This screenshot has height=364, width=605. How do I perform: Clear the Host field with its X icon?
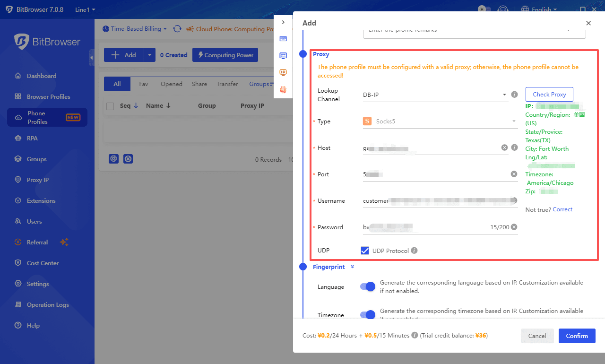click(x=504, y=147)
